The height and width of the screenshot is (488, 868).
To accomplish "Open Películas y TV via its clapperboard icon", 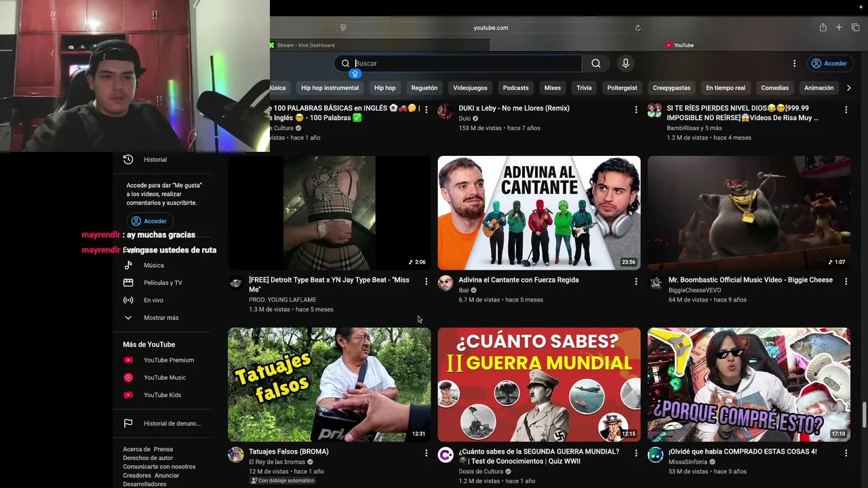I will pyautogui.click(x=128, y=283).
